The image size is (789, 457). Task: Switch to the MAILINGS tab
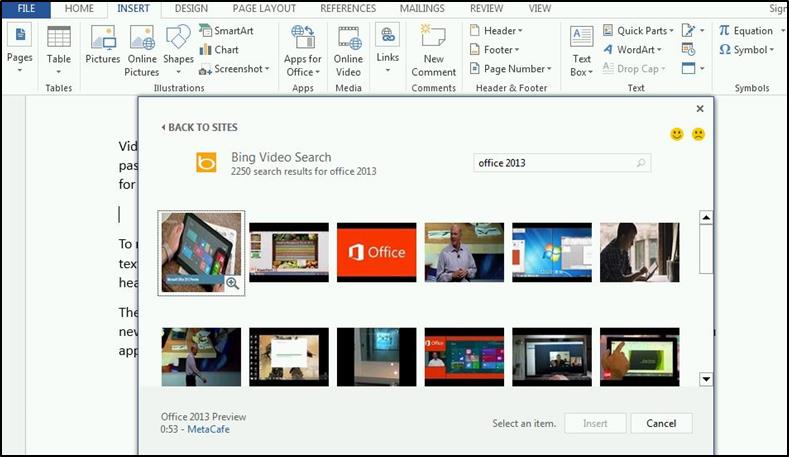[422, 9]
